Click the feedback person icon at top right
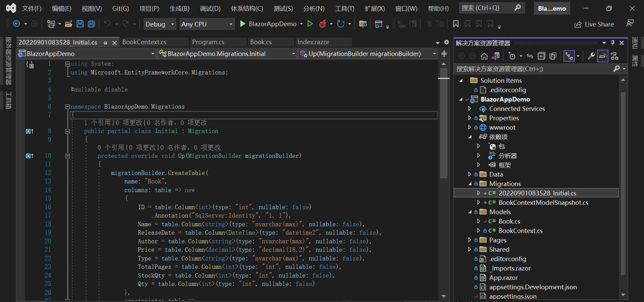The height and width of the screenshot is (302, 644). pos(630,23)
